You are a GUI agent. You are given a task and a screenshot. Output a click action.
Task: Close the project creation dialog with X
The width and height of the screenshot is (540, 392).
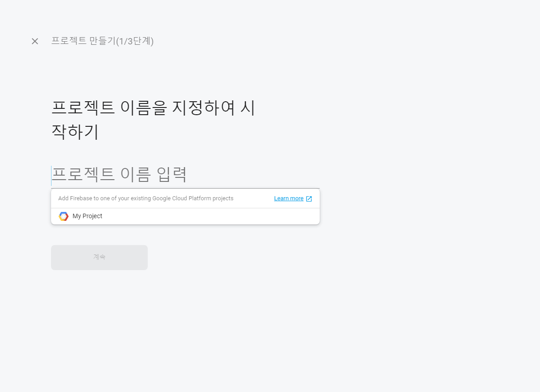(35, 41)
